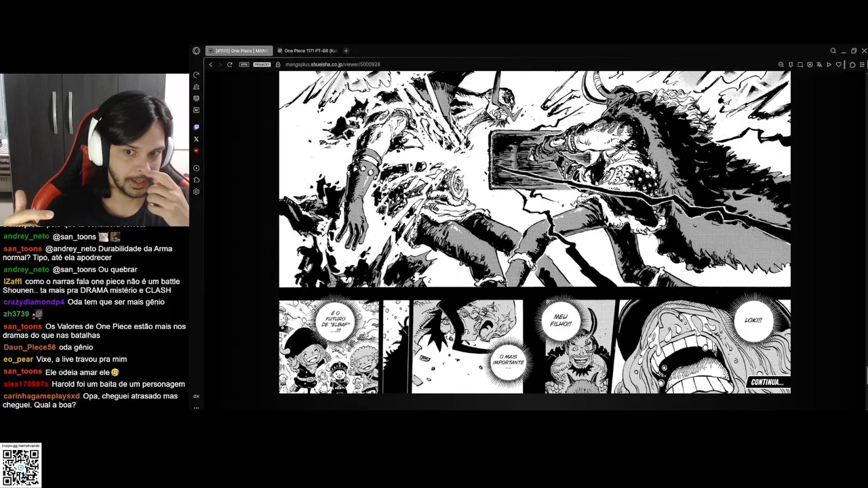Open the sidebar icon below GX Cleaner

pos(197,98)
